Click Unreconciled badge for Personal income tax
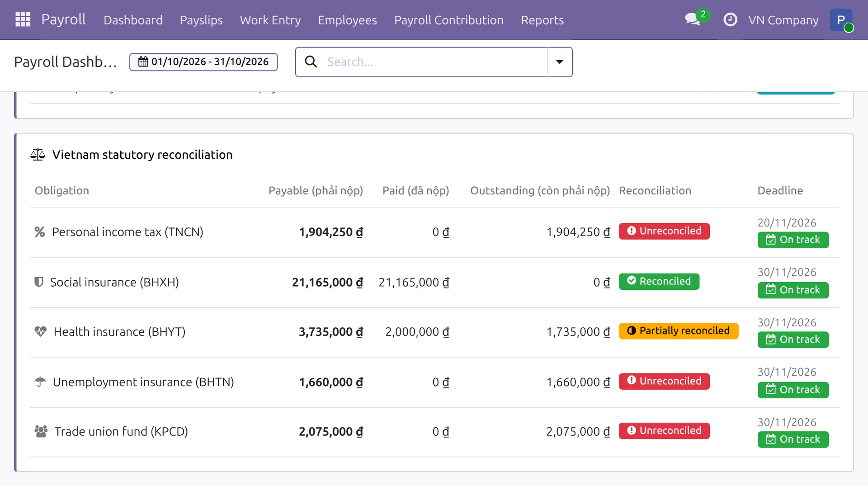Viewport: 868px width, 486px height. (x=664, y=231)
